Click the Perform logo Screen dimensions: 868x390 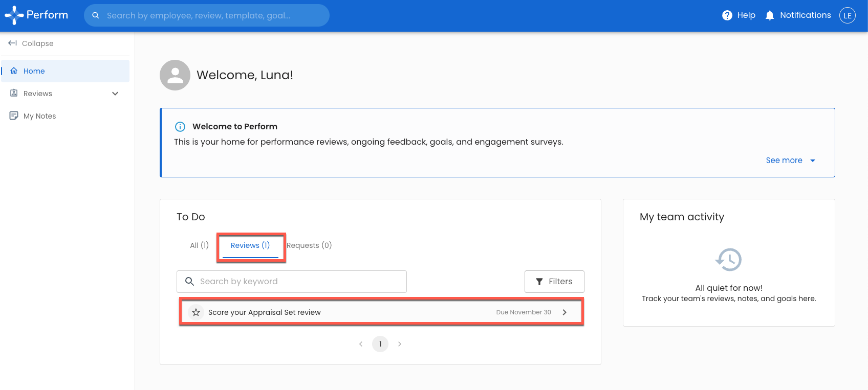[x=36, y=15]
